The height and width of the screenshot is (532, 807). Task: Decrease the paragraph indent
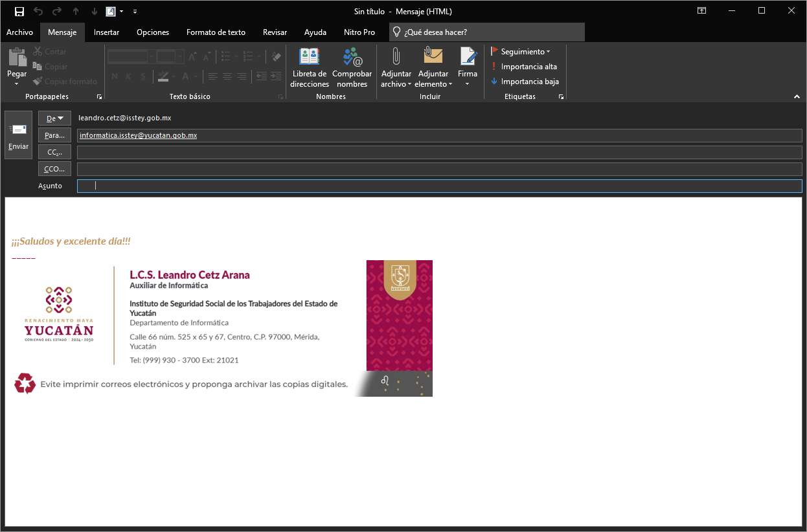262,76
